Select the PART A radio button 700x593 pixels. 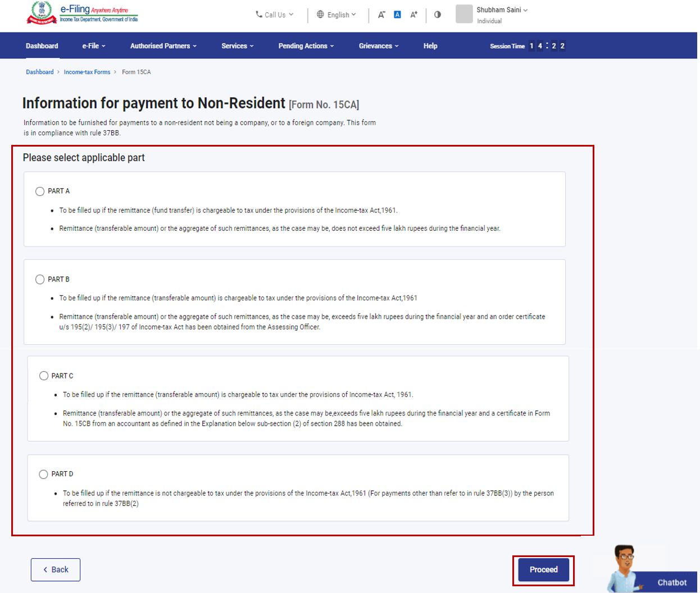[x=40, y=191]
